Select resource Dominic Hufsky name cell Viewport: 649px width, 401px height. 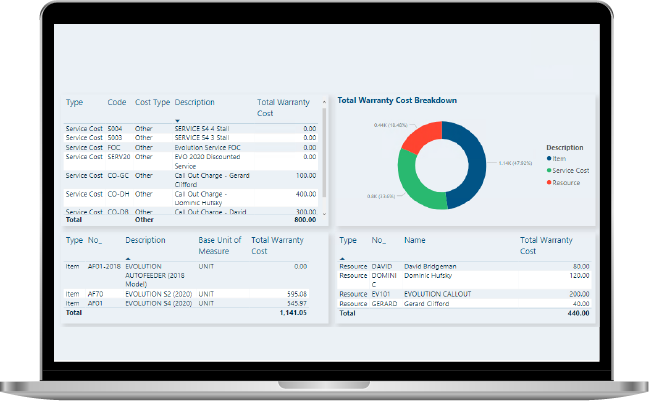pos(428,276)
